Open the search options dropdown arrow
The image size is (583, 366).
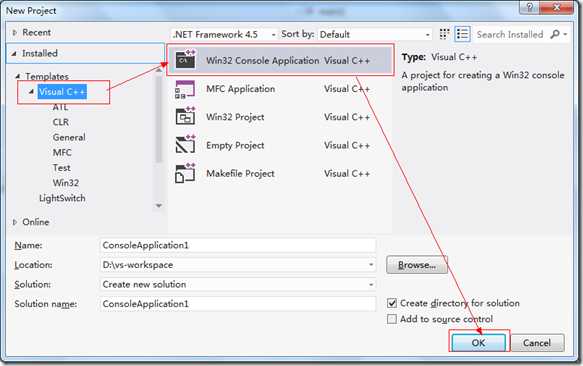[x=565, y=34]
